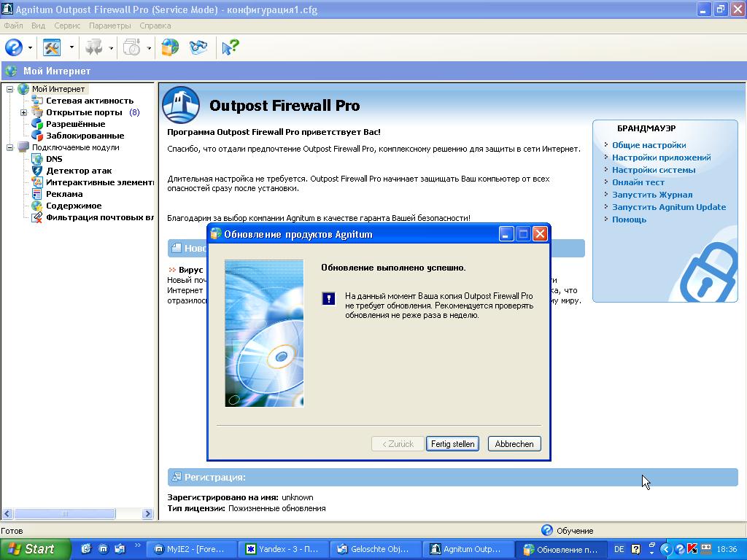747x560 pixels.
Task: Click the Регистрация section header icon
Action: [177, 477]
